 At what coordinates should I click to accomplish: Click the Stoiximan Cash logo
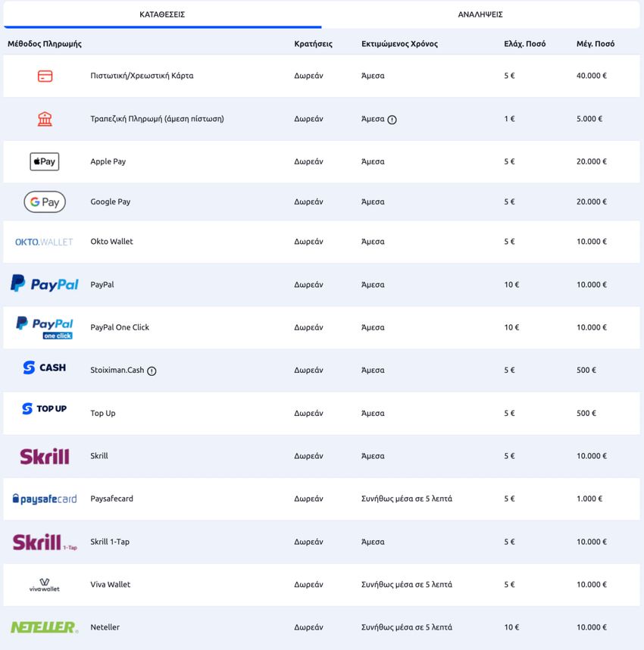45,367
